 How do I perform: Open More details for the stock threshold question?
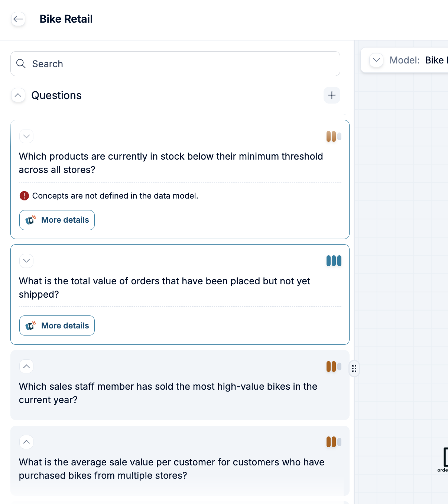(57, 220)
